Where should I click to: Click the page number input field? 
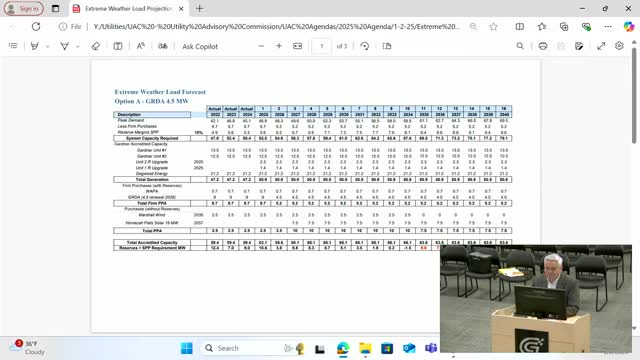point(321,46)
